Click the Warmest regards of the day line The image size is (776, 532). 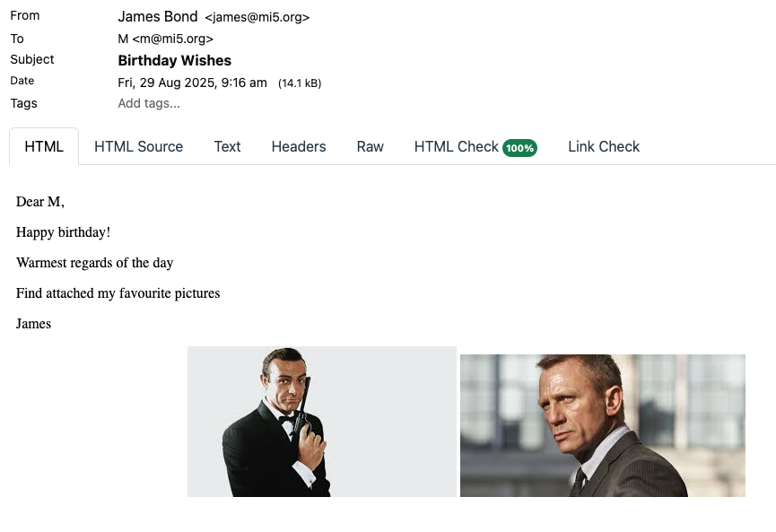click(x=94, y=263)
